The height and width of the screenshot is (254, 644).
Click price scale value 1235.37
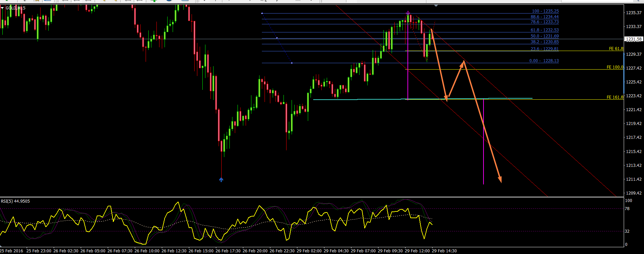[x=634, y=13]
